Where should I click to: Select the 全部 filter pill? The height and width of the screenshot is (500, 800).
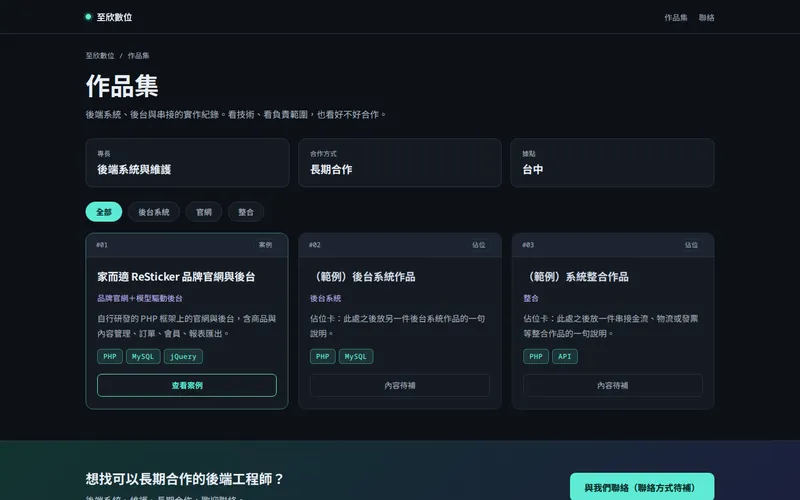click(x=104, y=212)
